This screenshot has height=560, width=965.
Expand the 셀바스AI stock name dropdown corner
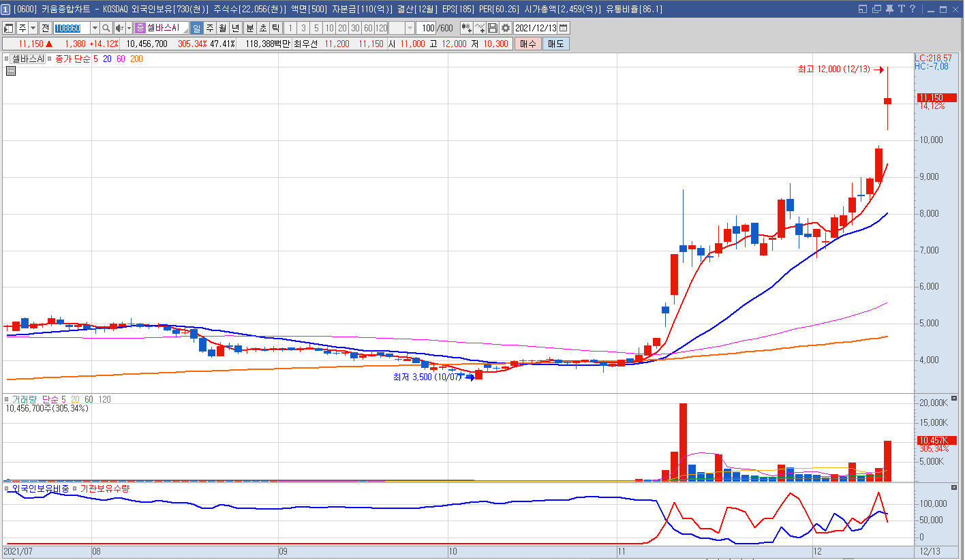click(x=185, y=31)
